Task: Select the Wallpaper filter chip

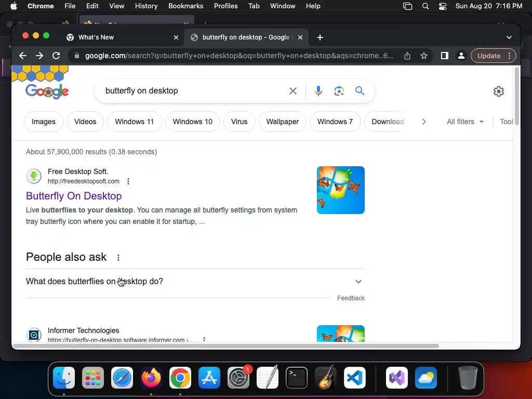Action: pyautogui.click(x=282, y=122)
